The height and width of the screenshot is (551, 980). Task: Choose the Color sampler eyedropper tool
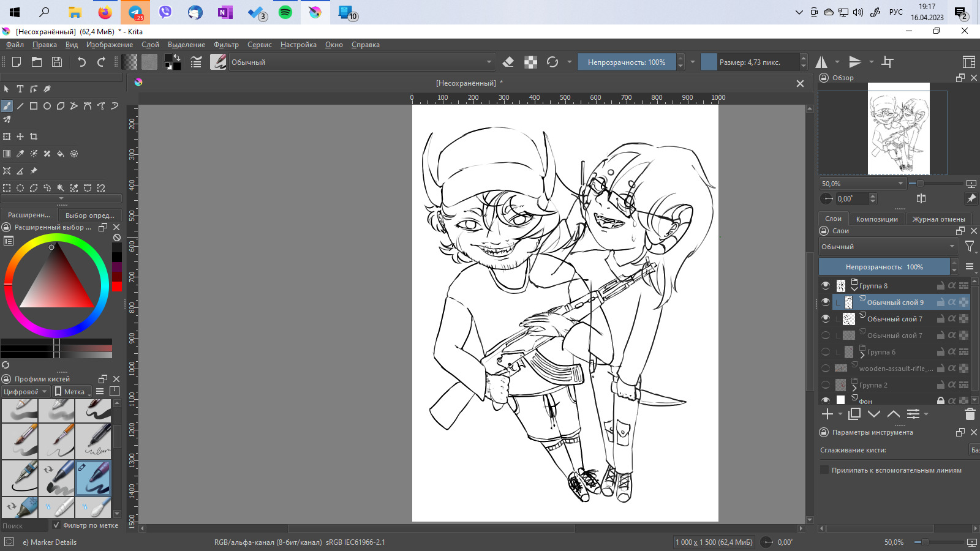coord(20,154)
